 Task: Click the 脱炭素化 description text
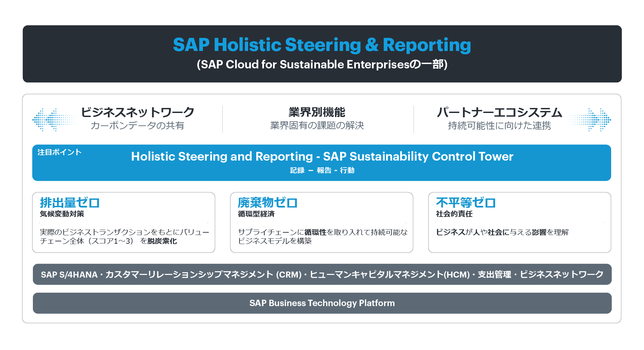tap(124, 236)
